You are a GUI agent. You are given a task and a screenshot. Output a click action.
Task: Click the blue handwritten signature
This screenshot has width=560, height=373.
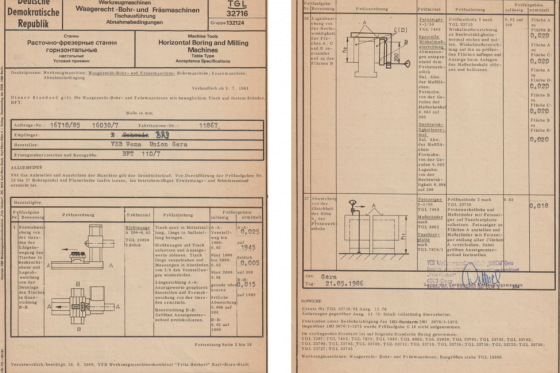point(481,275)
